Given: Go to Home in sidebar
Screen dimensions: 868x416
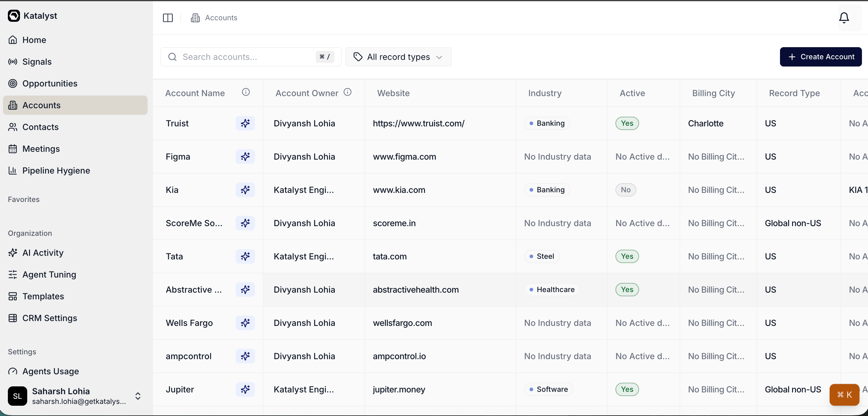Looking at the screenshot, I should [75, 40].
